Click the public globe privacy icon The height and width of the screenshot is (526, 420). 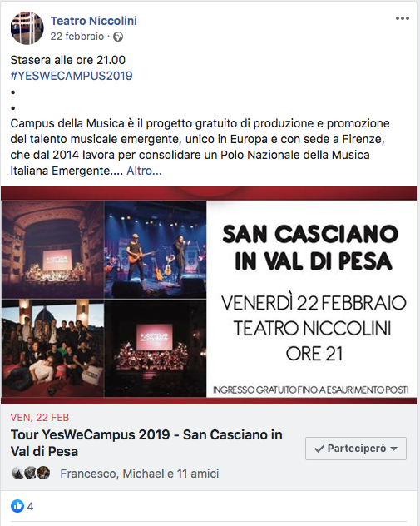point(118,37)
